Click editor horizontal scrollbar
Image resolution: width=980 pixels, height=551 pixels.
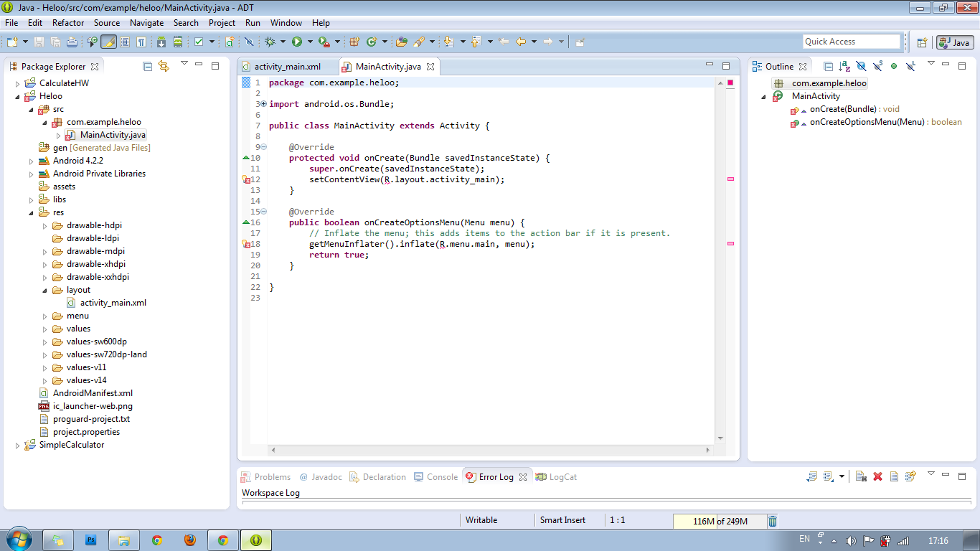point(489,450)
